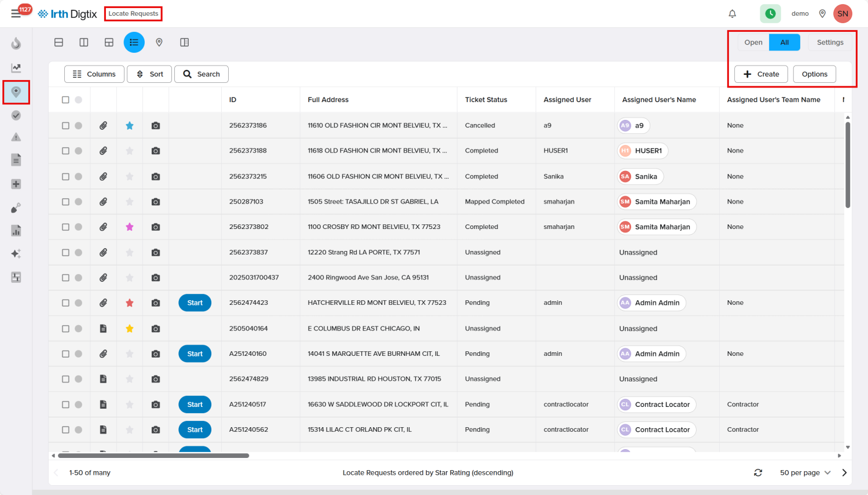Tick the checkbox for ticket 2562474423
The image size is (868, 495).
click(x=65, y=303)
